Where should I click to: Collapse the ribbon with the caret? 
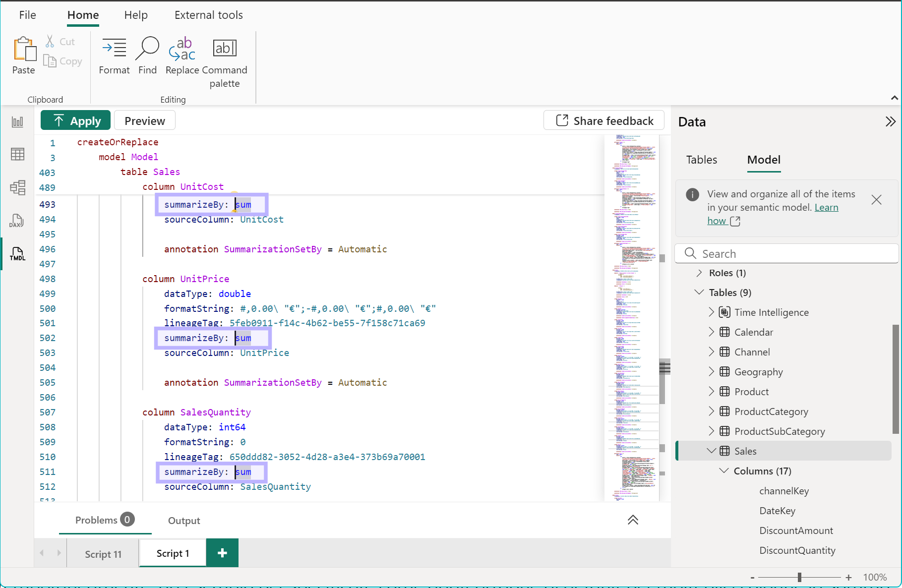[x=895, y=98]
